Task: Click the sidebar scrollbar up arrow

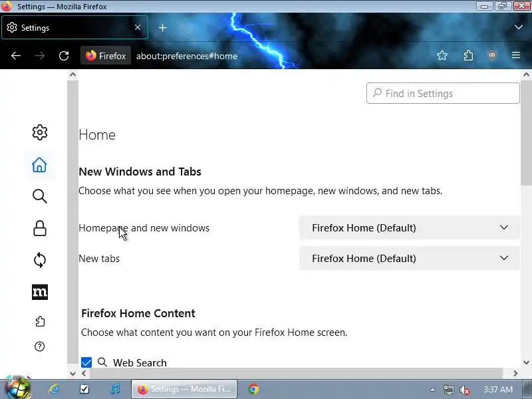Action: coord(72,74)
